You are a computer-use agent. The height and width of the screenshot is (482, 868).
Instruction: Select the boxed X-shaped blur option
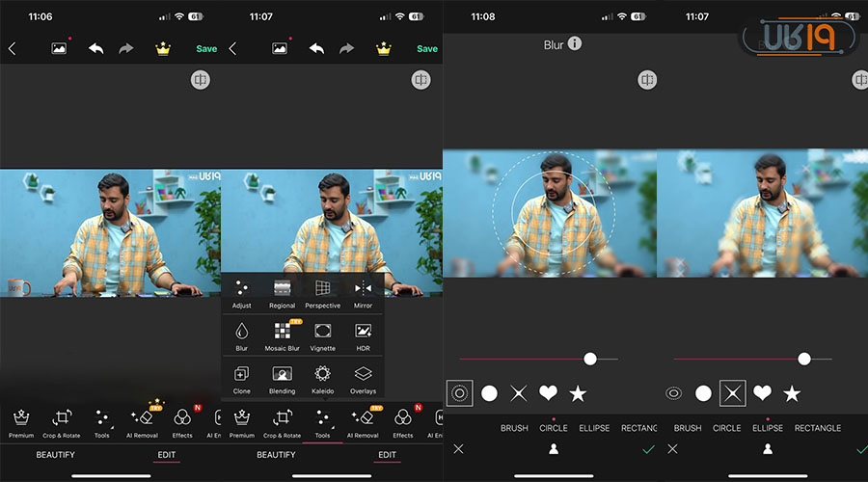pyautogui.click(x=733, y=393)
